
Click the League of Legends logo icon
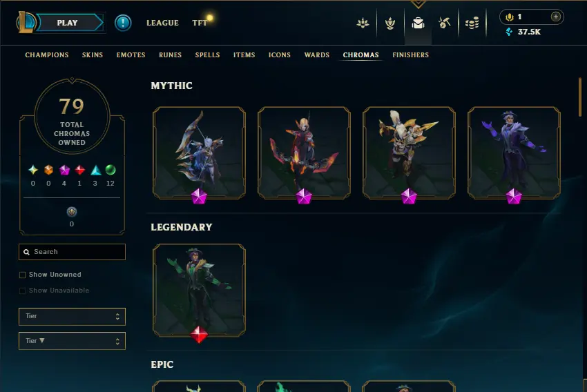26,22
